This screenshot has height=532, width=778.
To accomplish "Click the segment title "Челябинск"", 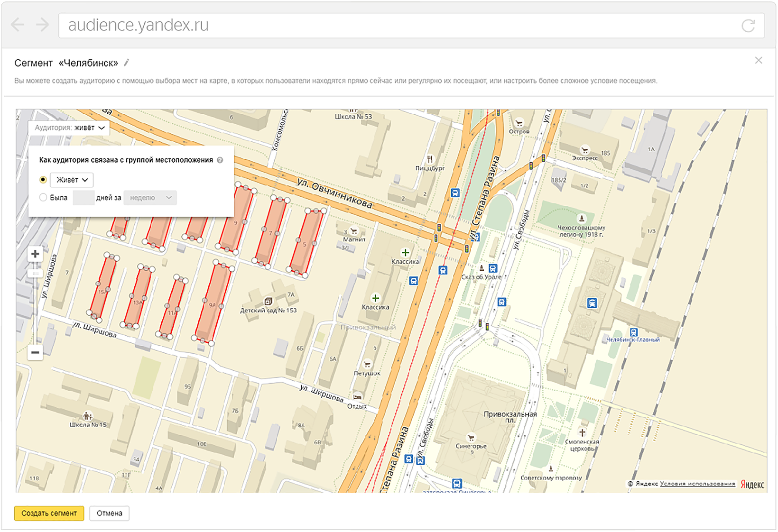I will 88,63.
